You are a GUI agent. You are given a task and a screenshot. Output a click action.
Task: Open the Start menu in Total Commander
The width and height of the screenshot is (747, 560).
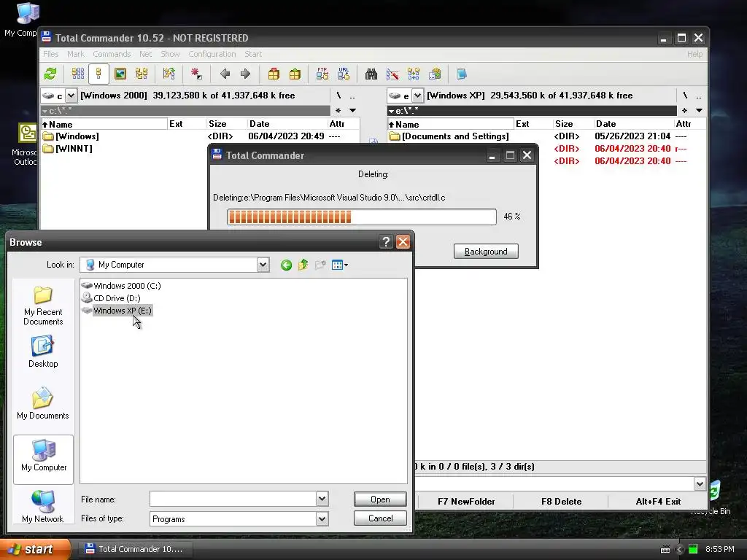[253, 54]
